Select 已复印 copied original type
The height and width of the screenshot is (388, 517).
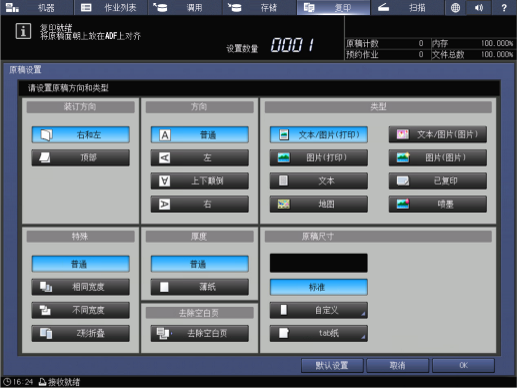tap(438, 181)
